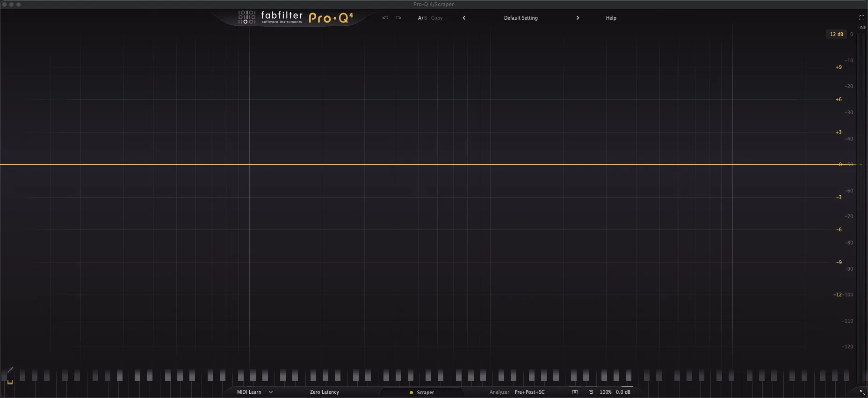Toggle the piano roll display icon
The width and height of the screenshot is (868, 398).
point(10,382)
